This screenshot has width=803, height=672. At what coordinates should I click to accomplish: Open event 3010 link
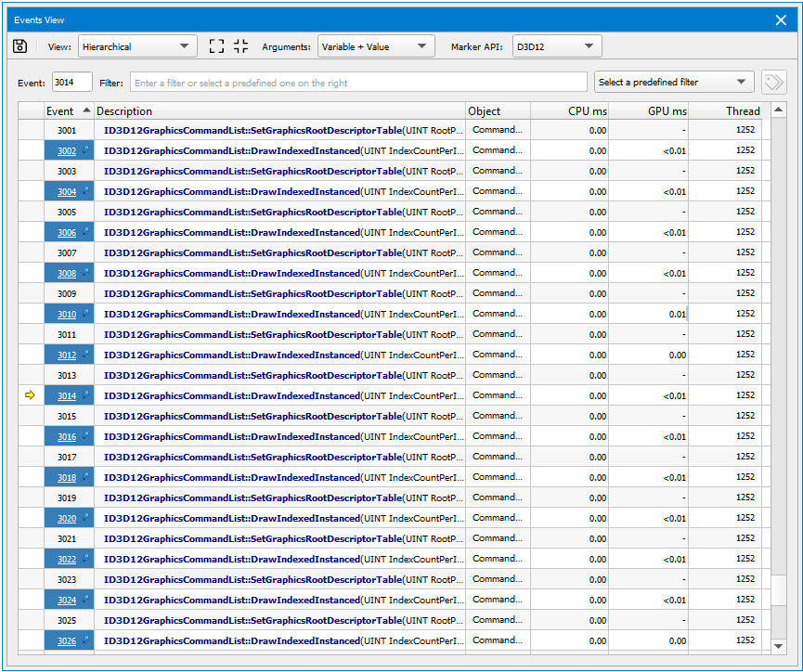[x=67, y=315]
